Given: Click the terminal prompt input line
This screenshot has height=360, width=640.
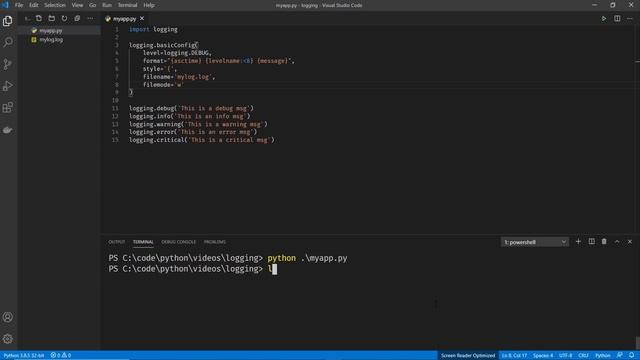Looking at the screenshot, I should coord(193,269).
